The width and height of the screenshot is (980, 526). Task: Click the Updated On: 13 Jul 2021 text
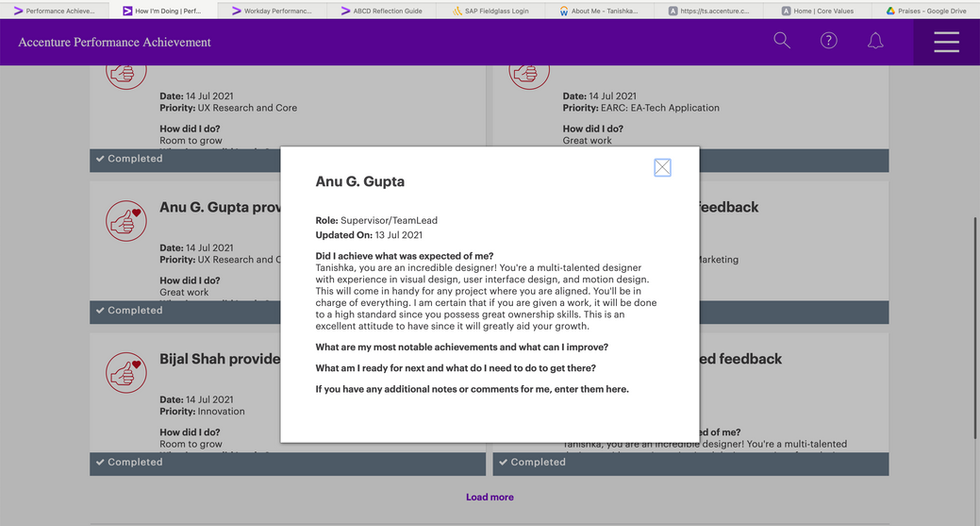click(369, 235)
